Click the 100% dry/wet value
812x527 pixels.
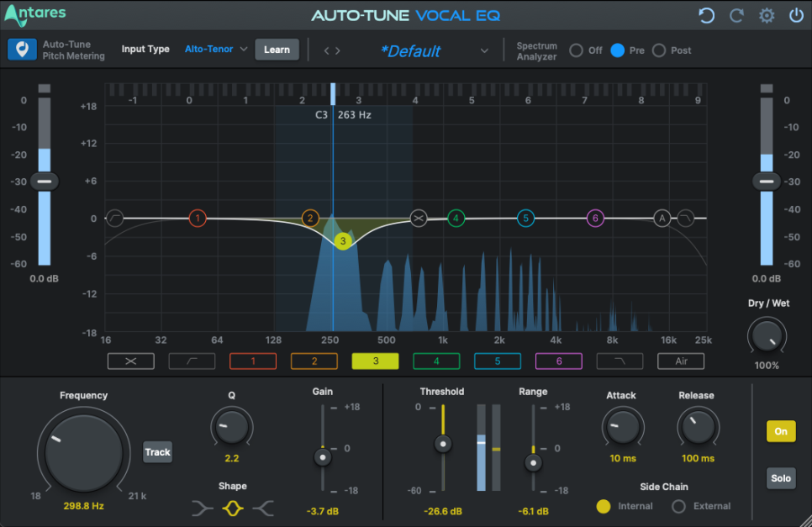tap(767, 365)
